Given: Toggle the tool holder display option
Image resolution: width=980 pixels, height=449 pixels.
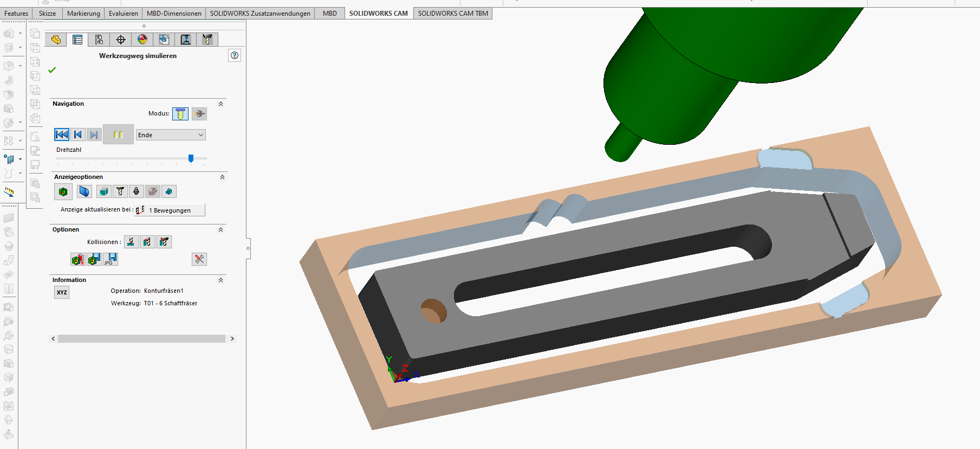Looking at the screenshot, I should point(137,191).
